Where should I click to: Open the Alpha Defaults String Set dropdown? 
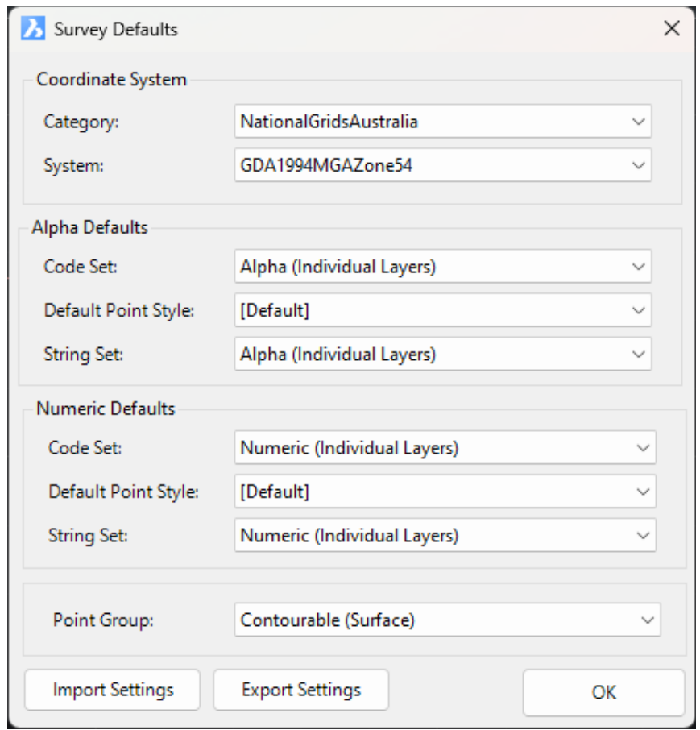coord(442,354)
